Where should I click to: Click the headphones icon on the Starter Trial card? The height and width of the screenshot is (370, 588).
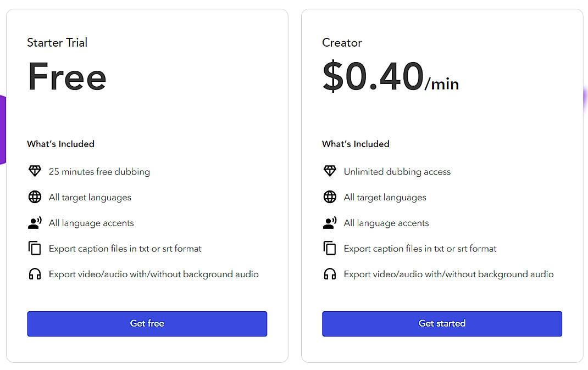35,274
